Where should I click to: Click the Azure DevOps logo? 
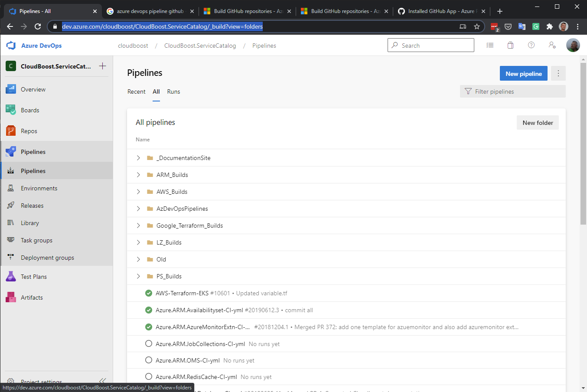click(10, 45)
